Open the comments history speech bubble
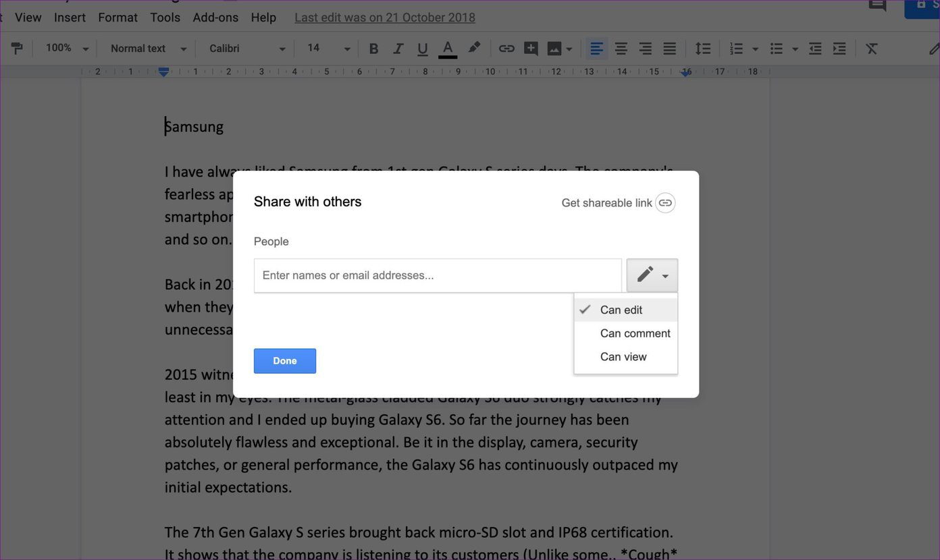This screenshot has height=560, width=940. 877,6
